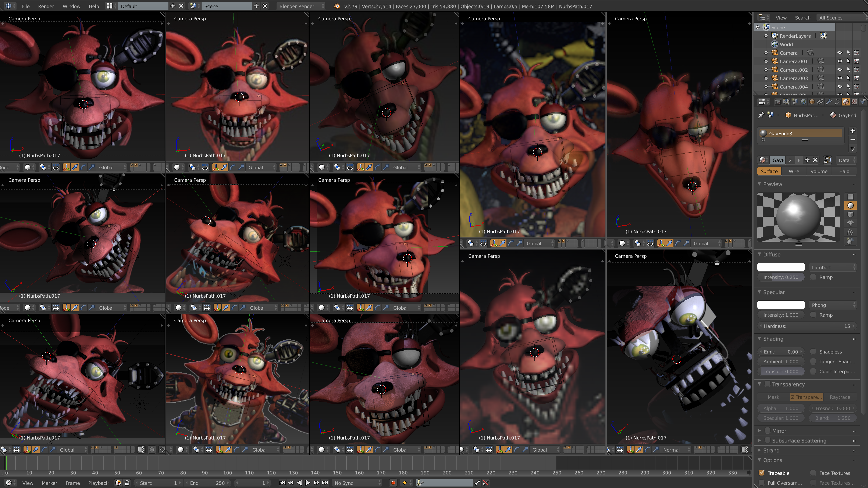Enable the Shadeless checkbox
The height and width of the screenshot is (488, 868).
click(x=813, y=352)
